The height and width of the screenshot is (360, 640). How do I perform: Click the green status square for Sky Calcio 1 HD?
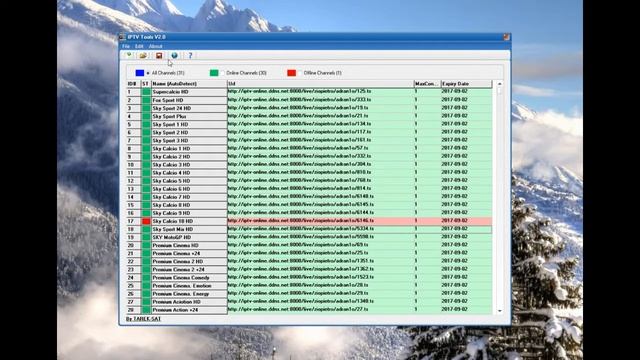click(x=146, y=149)
